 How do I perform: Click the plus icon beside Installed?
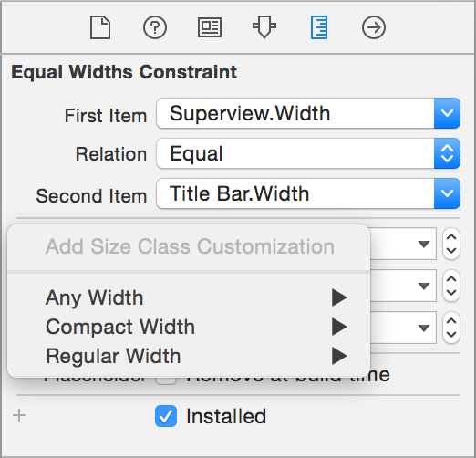point(19,415)
